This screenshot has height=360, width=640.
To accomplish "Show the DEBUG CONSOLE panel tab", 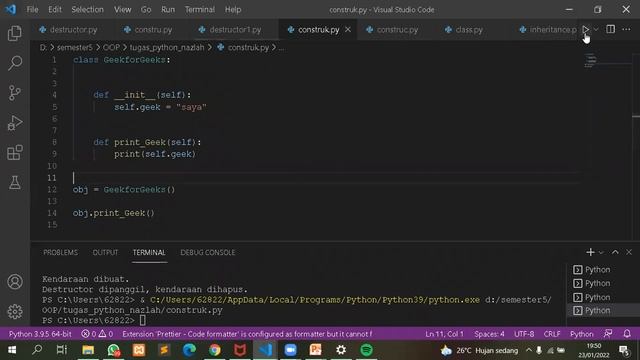I will coord(208,253).
